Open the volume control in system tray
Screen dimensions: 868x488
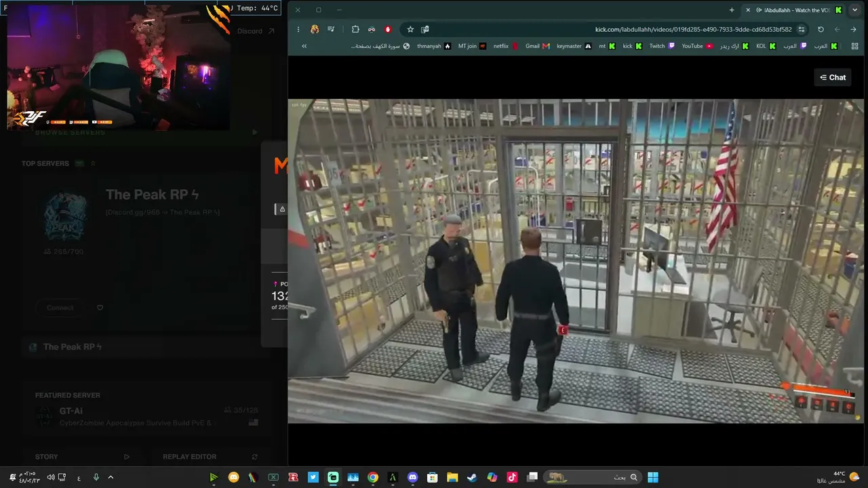50,477
